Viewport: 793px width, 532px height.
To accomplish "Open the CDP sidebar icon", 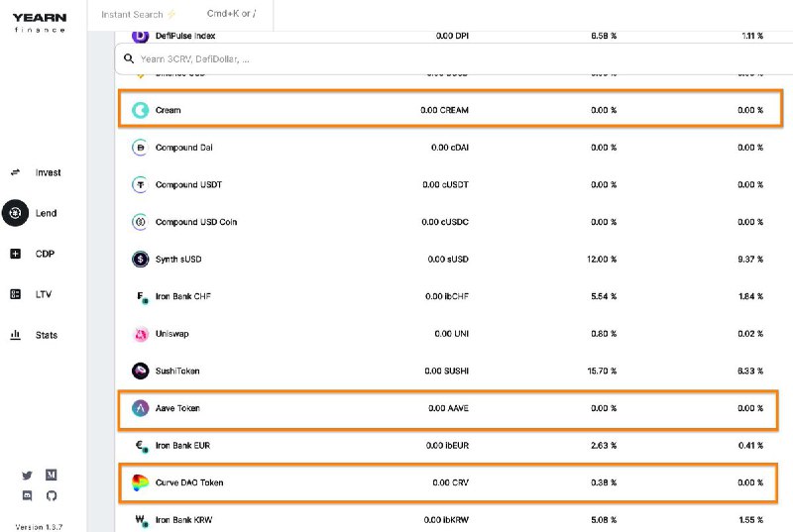I will coord(15,254).
